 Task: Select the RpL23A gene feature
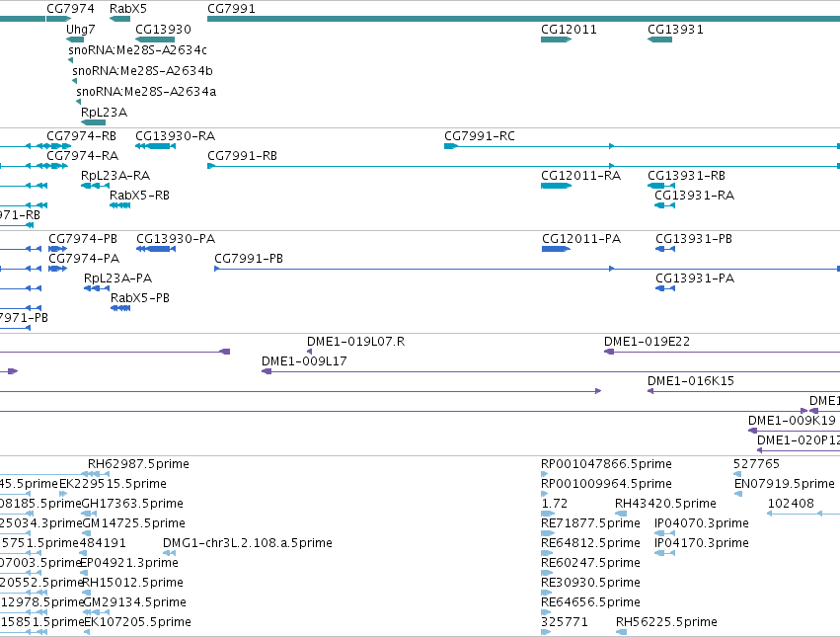pos(93,122)
